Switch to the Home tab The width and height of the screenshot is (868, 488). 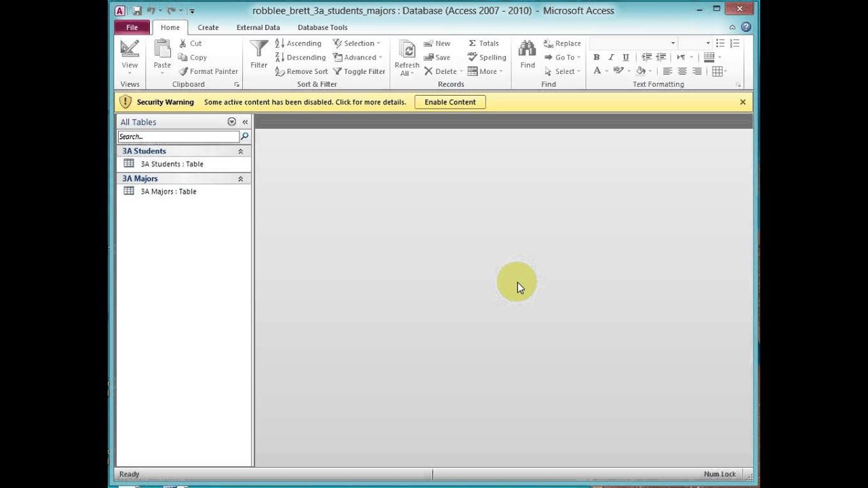point(170,27)
